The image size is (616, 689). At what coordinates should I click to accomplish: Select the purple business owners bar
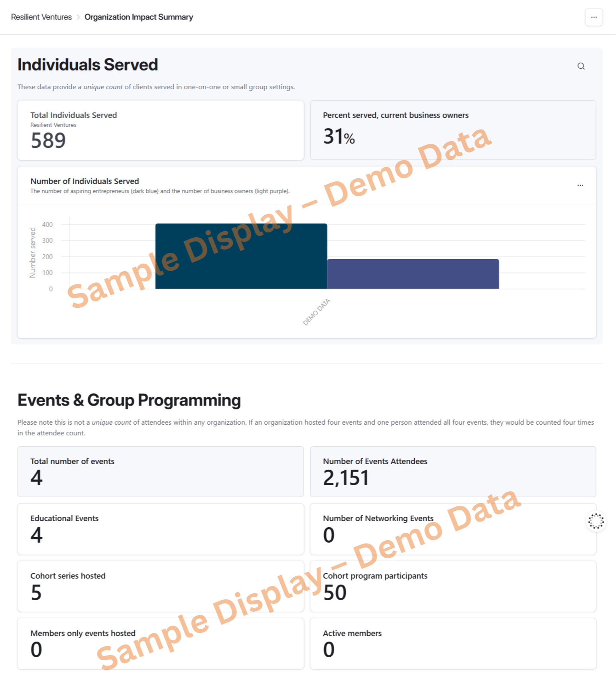tap(413, 274)
